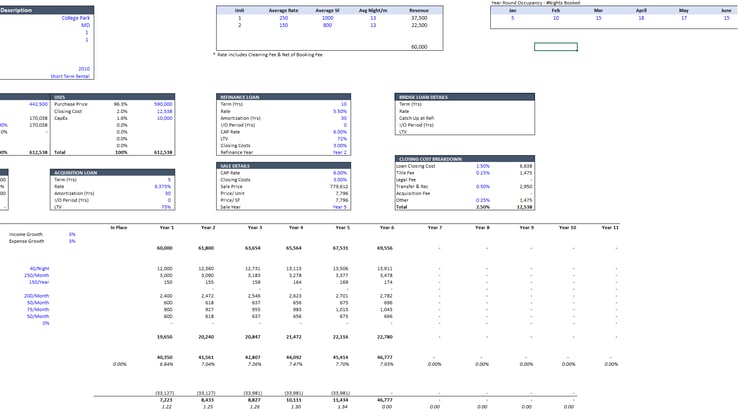Click the 'USES' section header
The width and height of the screenshot is (750, 410).
click(x=60, y=97)
